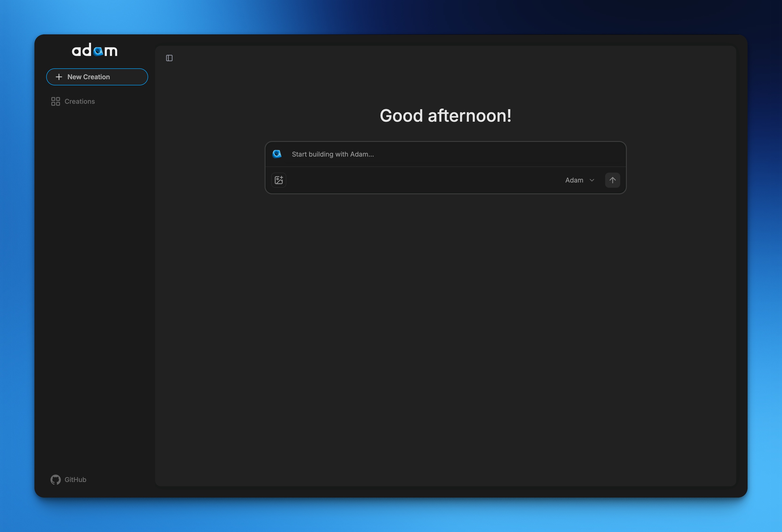Click the Start building with Adam input field
Screen dimensions: 782x532
[404, 154]
